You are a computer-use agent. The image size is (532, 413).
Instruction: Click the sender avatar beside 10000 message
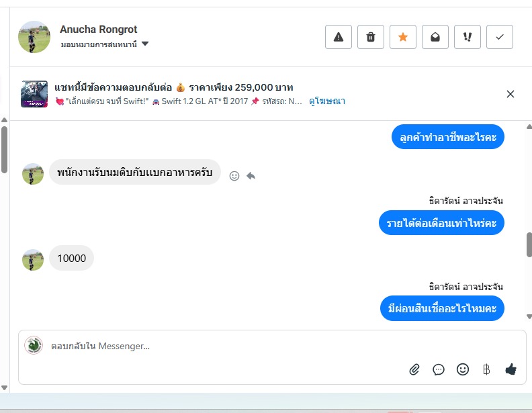click(x=33, y=260)
